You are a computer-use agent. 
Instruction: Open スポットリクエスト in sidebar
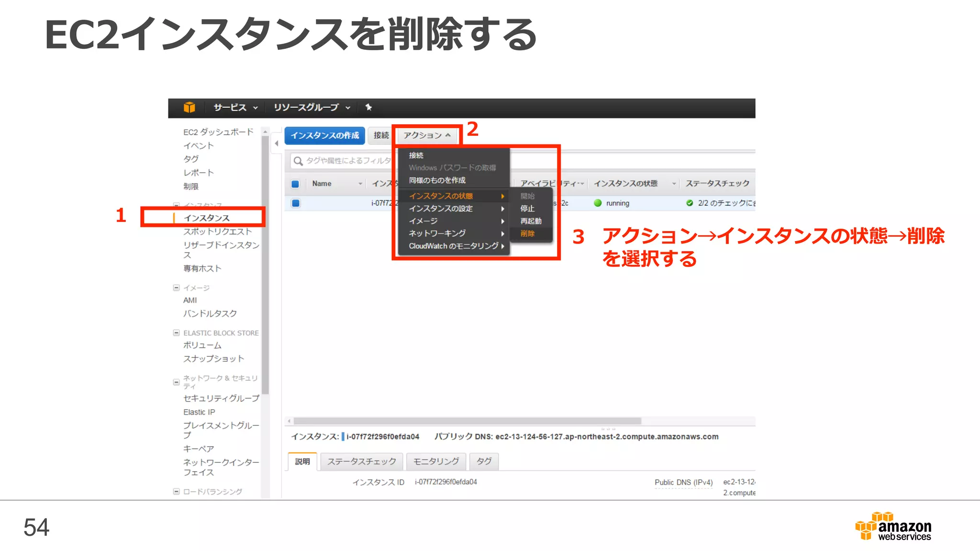(x=217, y=231)
